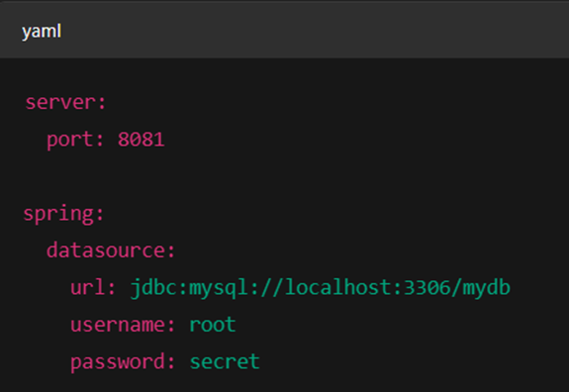Click the spring key
569x392 pixels.
point(59,214)
